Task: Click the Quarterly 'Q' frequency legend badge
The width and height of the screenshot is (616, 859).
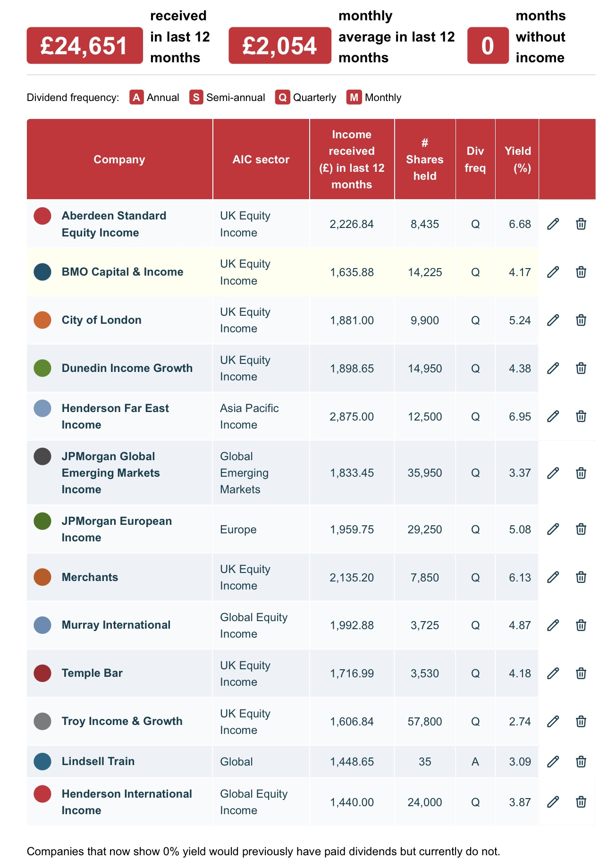Action: (x=282, y=98)
